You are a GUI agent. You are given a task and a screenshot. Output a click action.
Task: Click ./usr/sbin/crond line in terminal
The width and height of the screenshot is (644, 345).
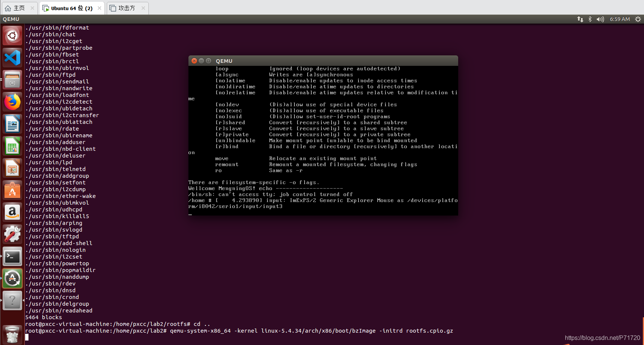52,297
